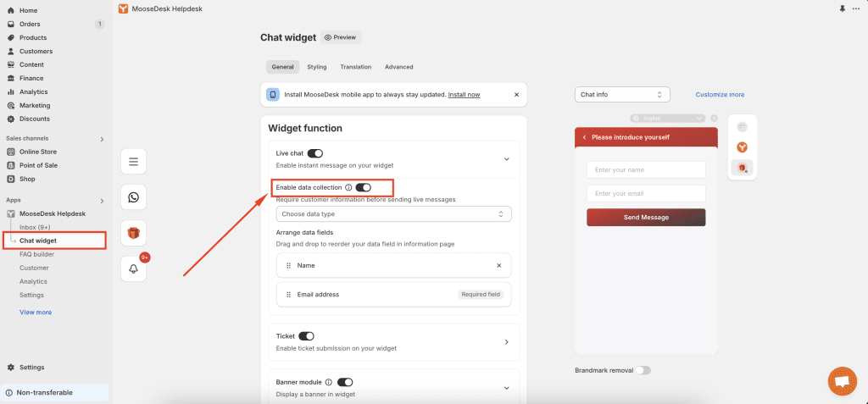This screenshot has height=404, width=868.
Task: Expand the Banner module section chevron
Action: 506,388
